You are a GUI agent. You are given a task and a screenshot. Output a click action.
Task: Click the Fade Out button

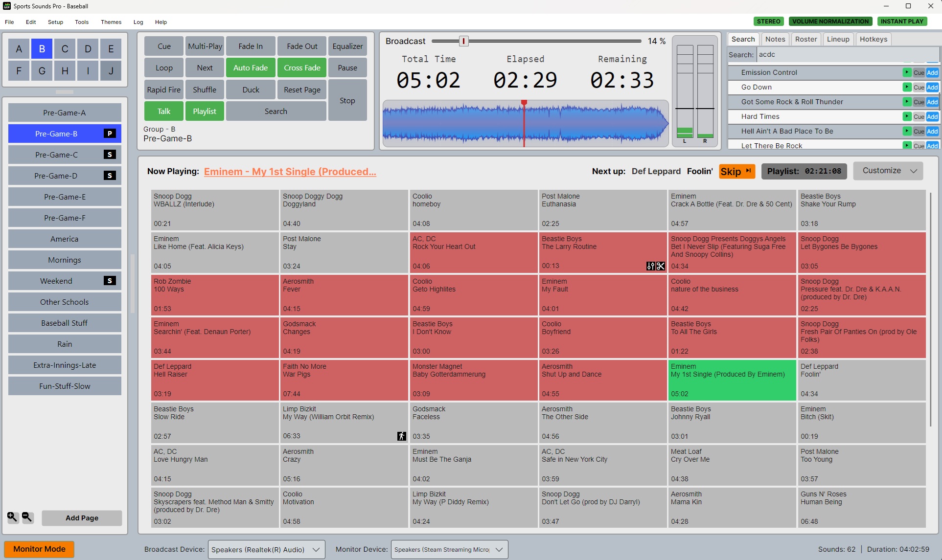click(x=302, y=46)
